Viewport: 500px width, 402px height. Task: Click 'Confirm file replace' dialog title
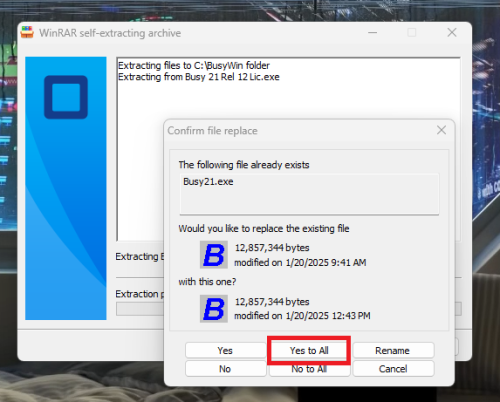tap(212, 131)
